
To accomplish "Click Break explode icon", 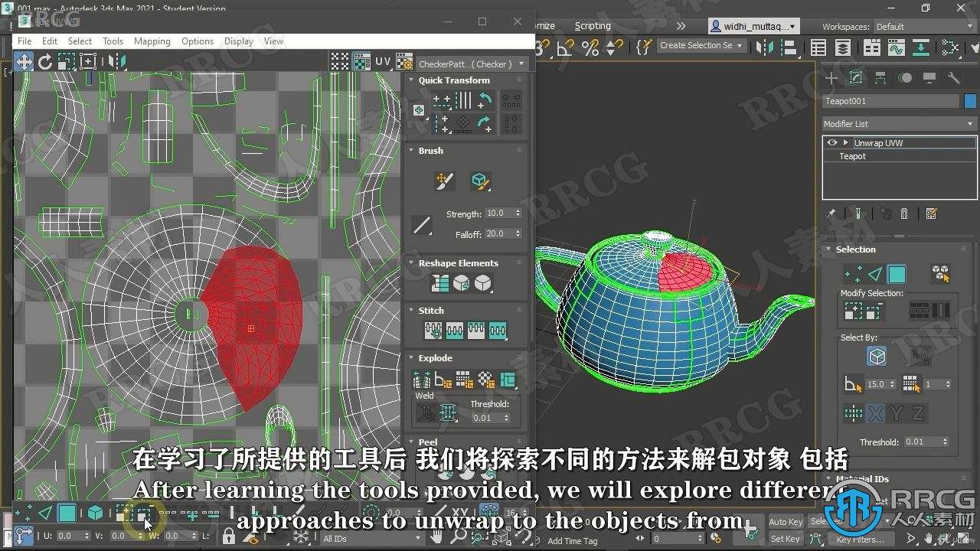I will point(422,379).
